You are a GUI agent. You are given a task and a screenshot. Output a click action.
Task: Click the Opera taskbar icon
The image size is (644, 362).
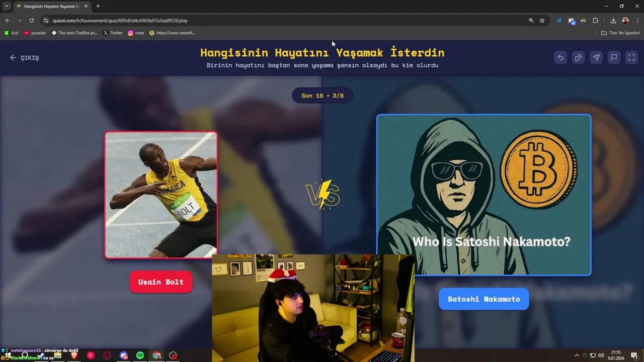coord(107,355)
